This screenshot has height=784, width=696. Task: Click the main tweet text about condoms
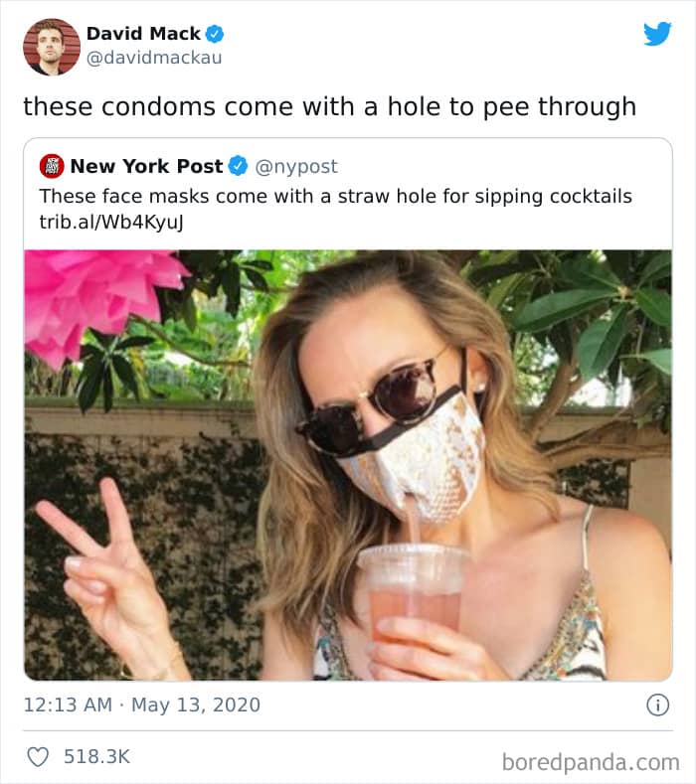[330, 107]
